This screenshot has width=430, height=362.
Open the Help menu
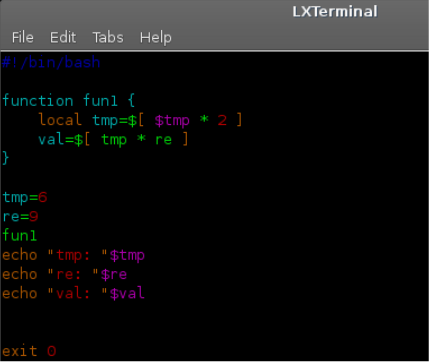coord(156,38)
